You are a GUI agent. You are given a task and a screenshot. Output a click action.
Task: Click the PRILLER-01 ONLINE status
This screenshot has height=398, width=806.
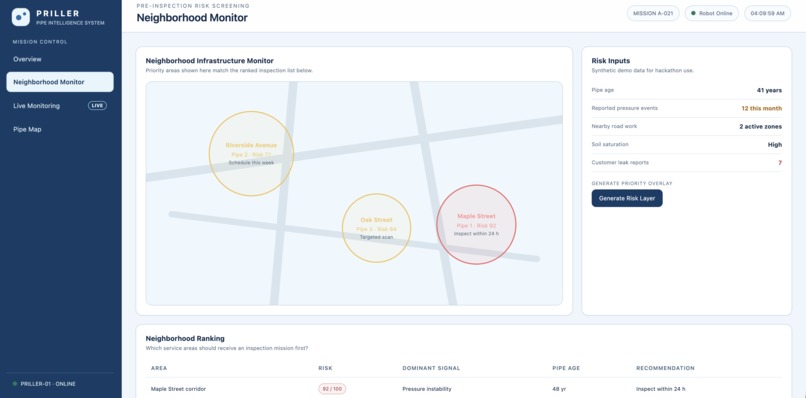click(44, 384)
